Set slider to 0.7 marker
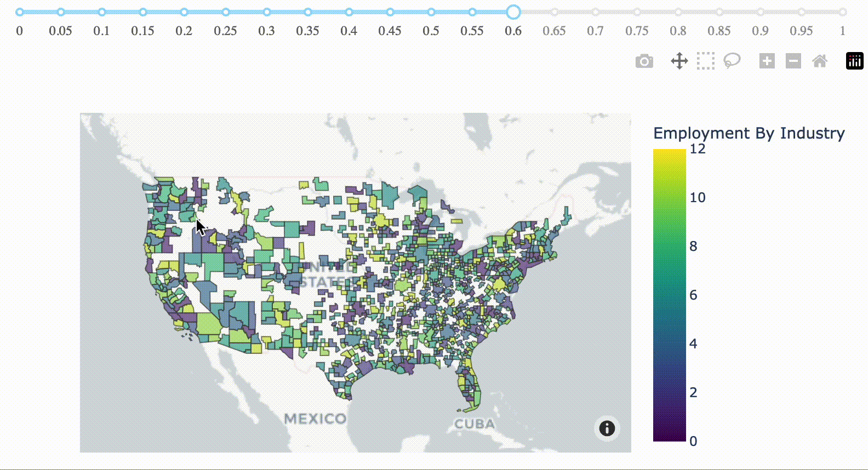Screen dimensions: 868x470 click(x=596, y=12)
